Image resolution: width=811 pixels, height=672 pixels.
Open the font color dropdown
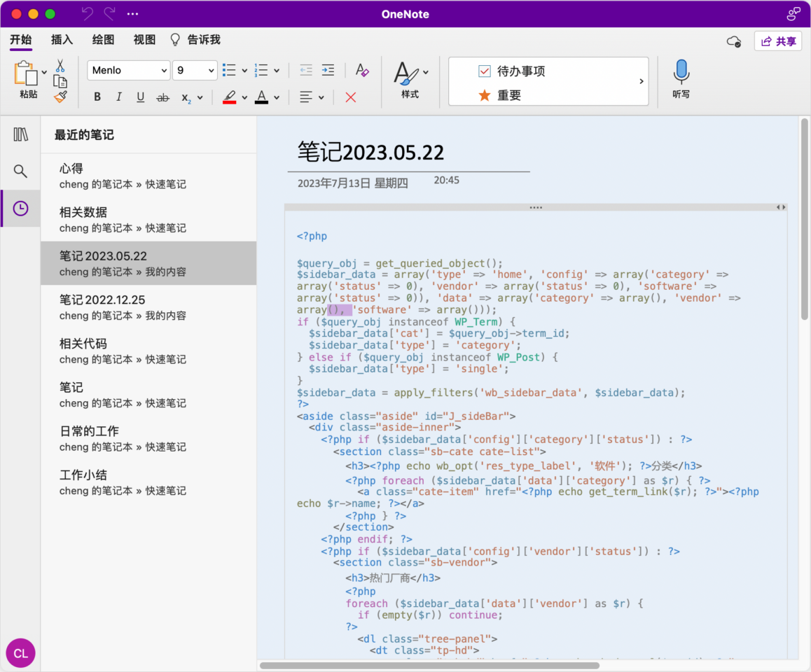coord(277,98)
